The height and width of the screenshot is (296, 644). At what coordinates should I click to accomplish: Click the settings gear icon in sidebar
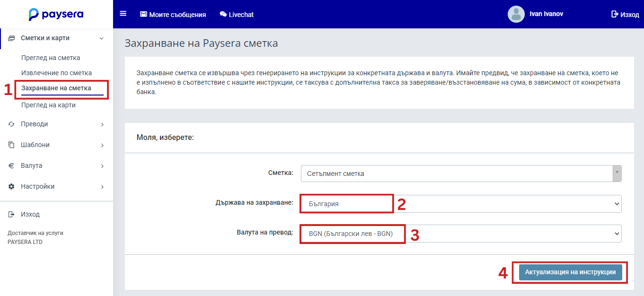pos(11,187)
